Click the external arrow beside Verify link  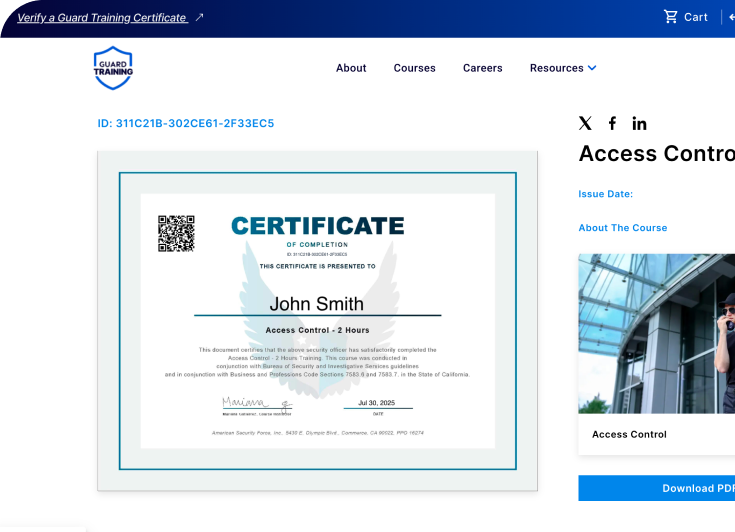pyautogui.click(x=199, y=17)
